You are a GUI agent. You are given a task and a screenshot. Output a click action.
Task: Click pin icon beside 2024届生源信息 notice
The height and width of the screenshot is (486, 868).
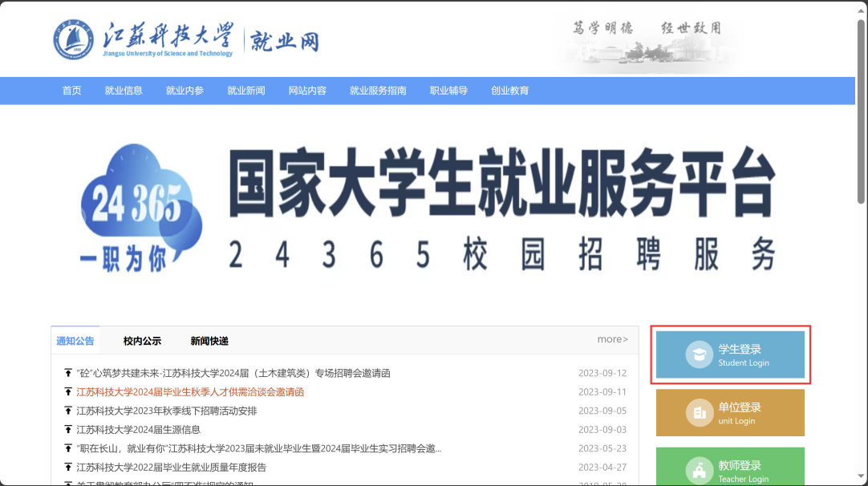(67, 430)
